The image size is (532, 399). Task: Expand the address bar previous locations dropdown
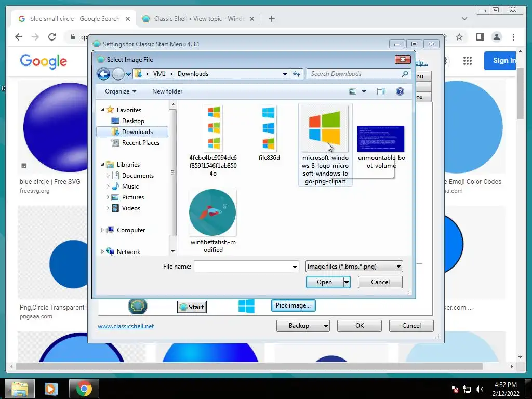coord(285,74)
